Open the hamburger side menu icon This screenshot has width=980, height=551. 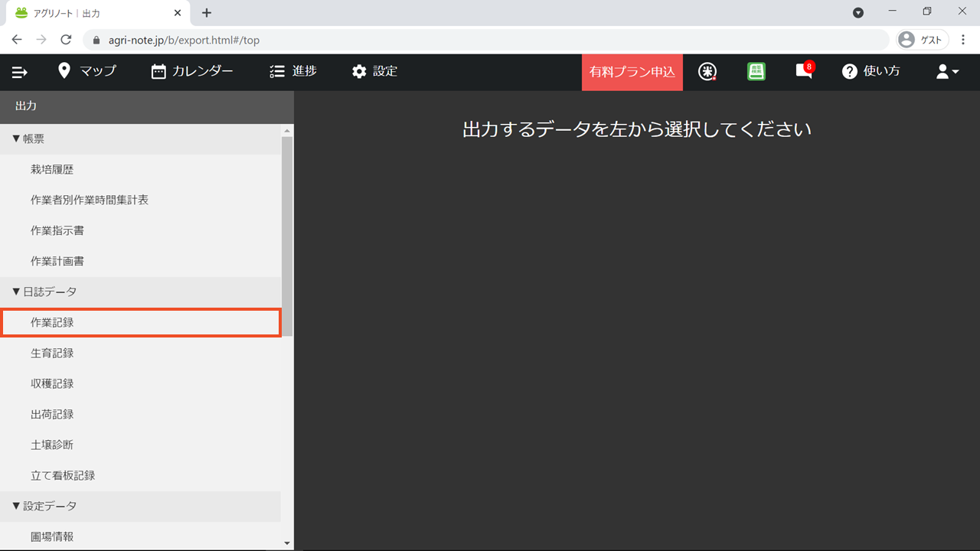point(20,72)
